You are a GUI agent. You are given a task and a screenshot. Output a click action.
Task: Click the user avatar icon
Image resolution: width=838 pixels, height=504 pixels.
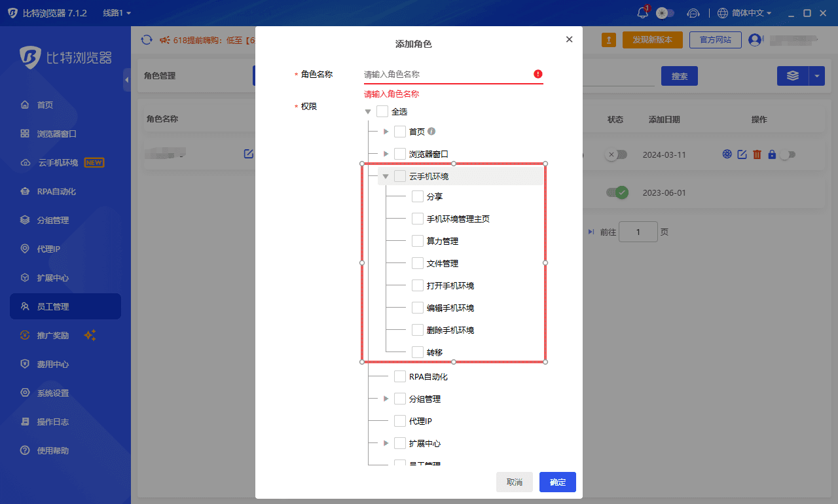tap(755, 40)
